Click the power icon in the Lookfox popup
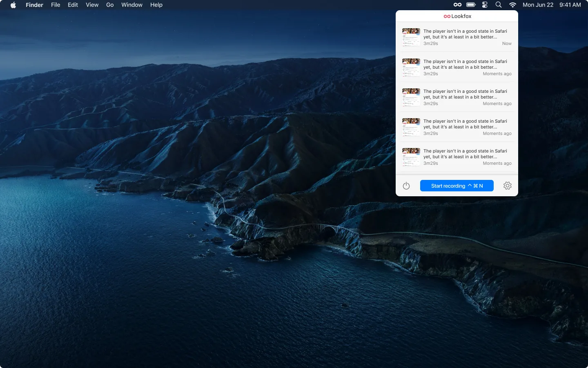The width and height of the screenshot is (588, 368). click(x=406, y=186)
